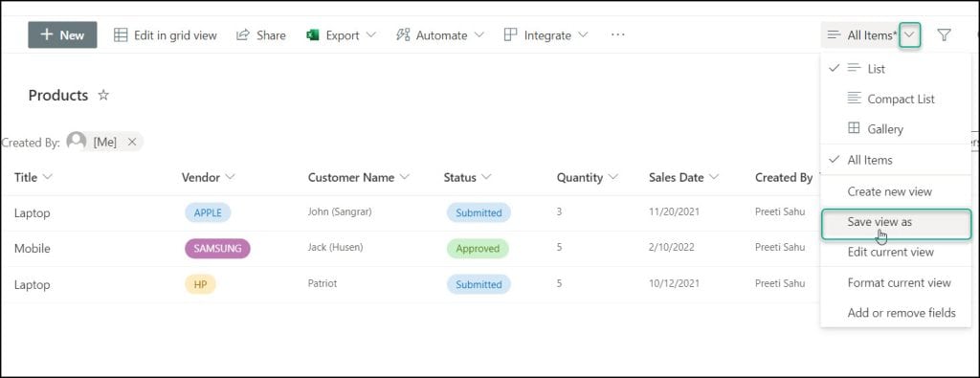
Task: Open the Export dropdown
Action: click(x=342, y=35)
